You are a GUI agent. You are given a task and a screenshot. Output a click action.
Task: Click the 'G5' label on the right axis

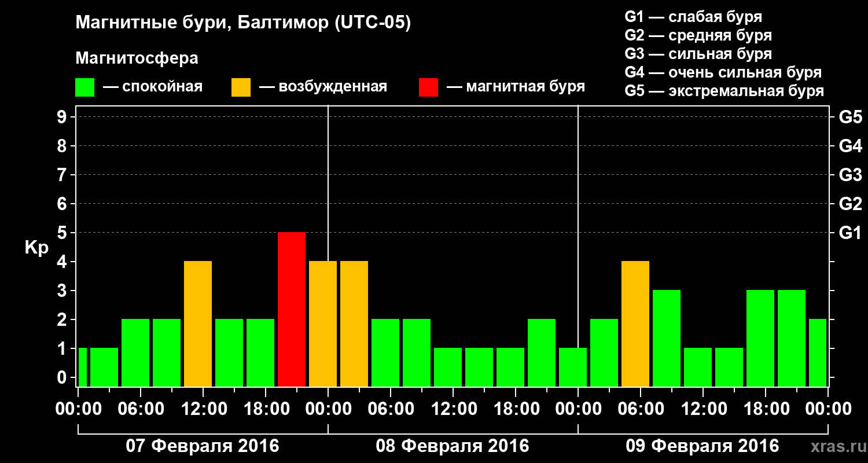pos(851,117)
